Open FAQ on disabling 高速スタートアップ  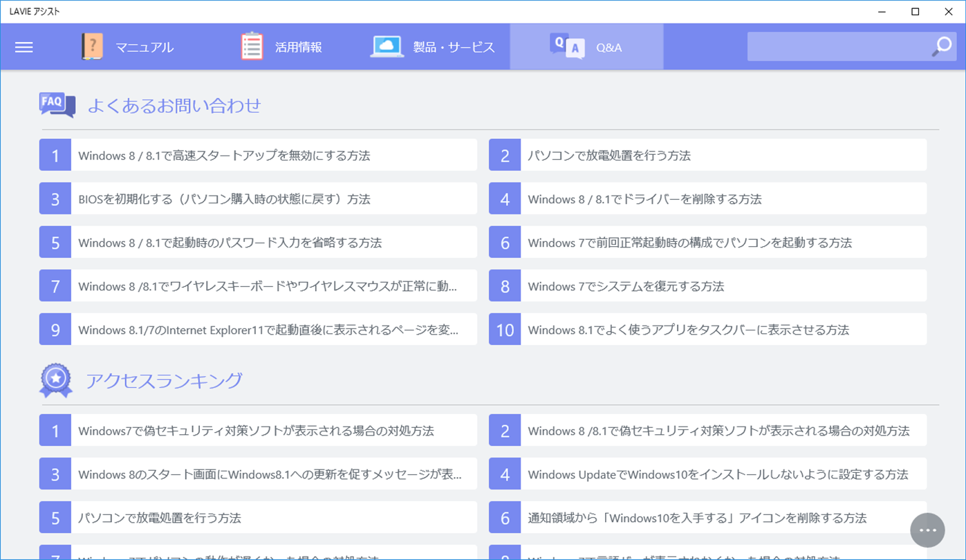258,155
